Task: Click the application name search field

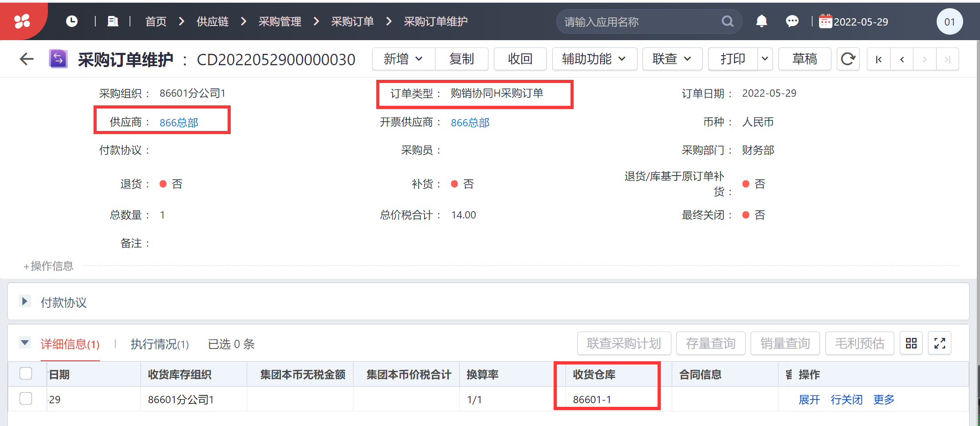Action: click(x=641, y=21)
